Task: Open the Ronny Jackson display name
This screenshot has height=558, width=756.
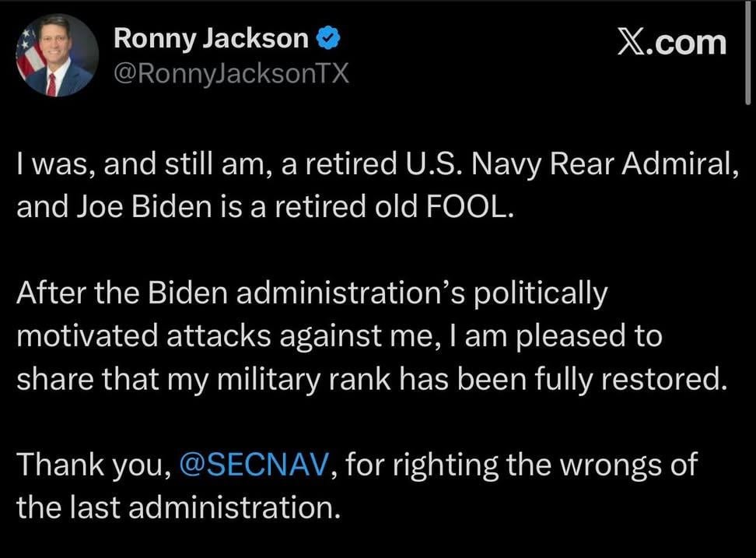Action: pyautogui.click(x=211, y=38)
